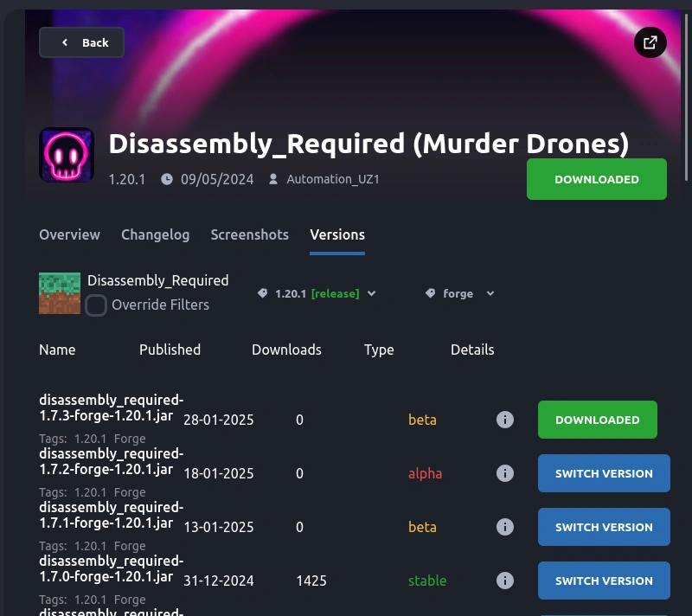This screenshot has height=616, width=692.
Task: Click file name disassembly_required-1.7.0-forge-1.20.1.jar
Action: (112, 568)
